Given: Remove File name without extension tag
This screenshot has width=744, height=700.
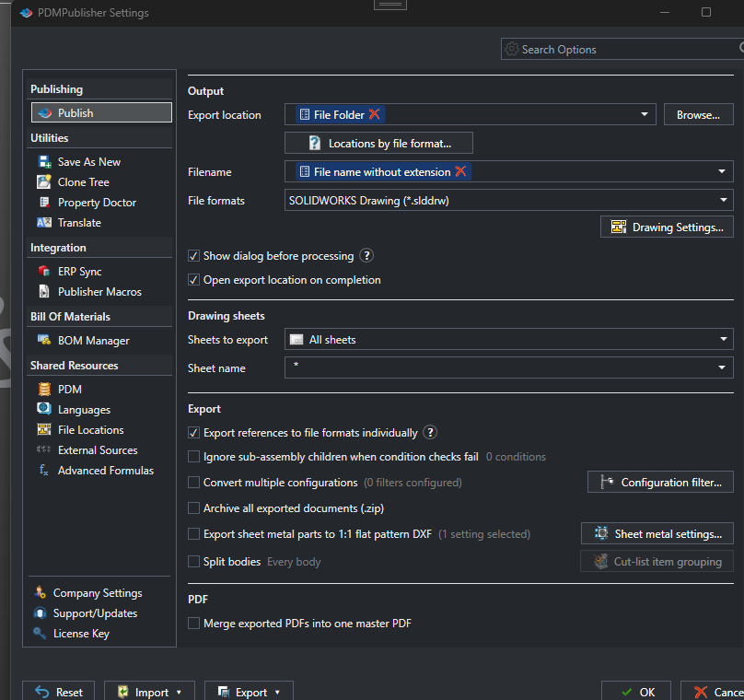Looking at the screenshot, I should click(x=460, y=171).
